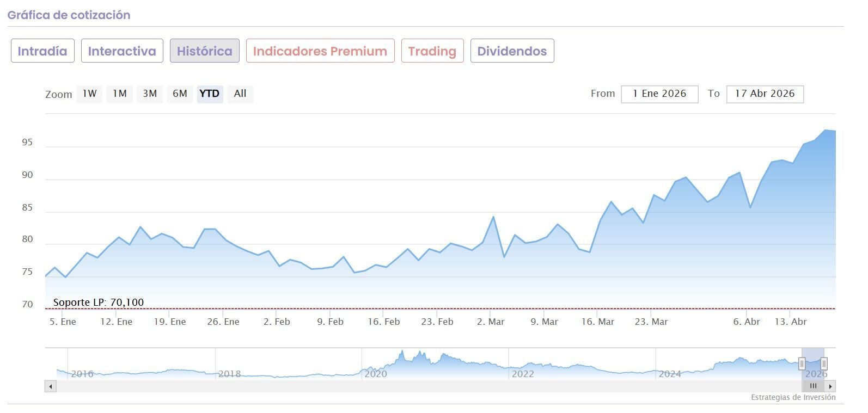Set zoom range to 1W
The width and height of the screenshot is (868, 413).
point(89,94)
